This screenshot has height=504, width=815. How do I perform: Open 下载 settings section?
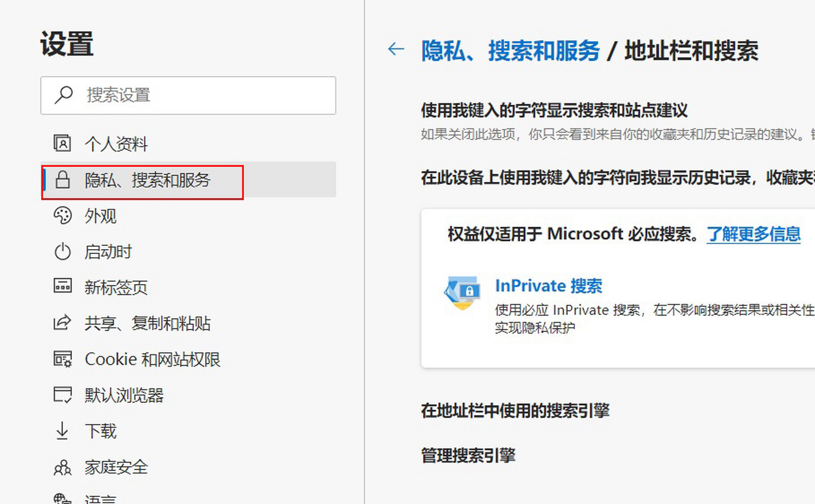coord(188,431)
